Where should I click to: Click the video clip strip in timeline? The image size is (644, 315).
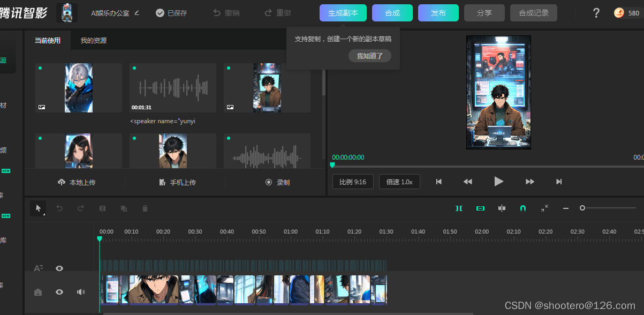244,290
